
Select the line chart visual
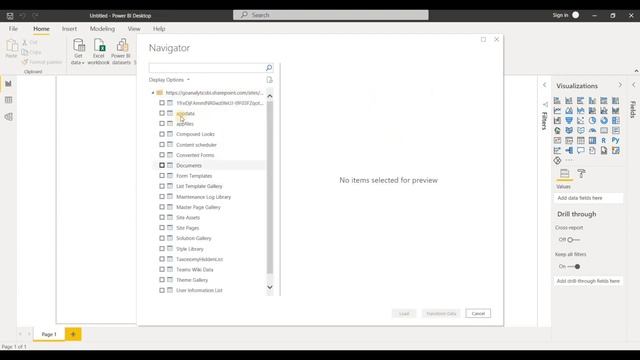pos(557,111)
